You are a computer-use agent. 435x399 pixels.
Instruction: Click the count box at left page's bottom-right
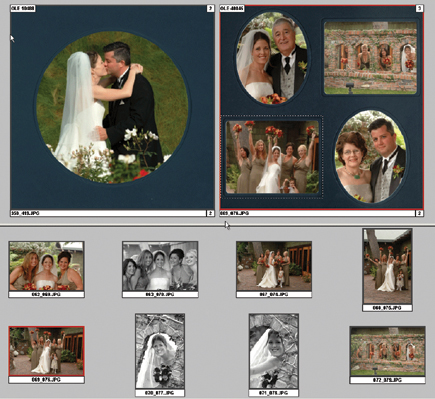pos(210,213)
